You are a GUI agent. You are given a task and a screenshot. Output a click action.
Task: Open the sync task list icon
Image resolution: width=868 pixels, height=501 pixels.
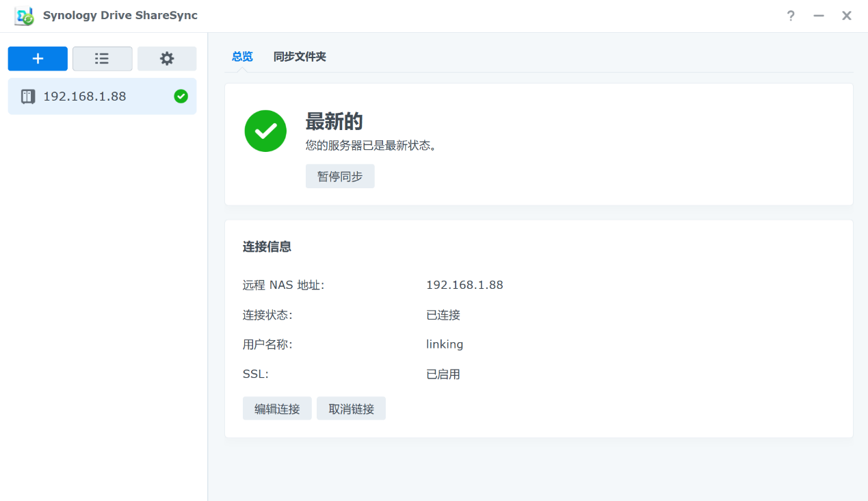(102, 59)
